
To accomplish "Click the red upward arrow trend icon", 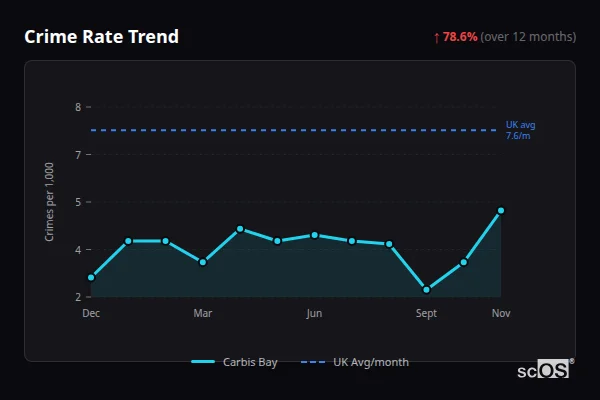I will coord(437,38).
